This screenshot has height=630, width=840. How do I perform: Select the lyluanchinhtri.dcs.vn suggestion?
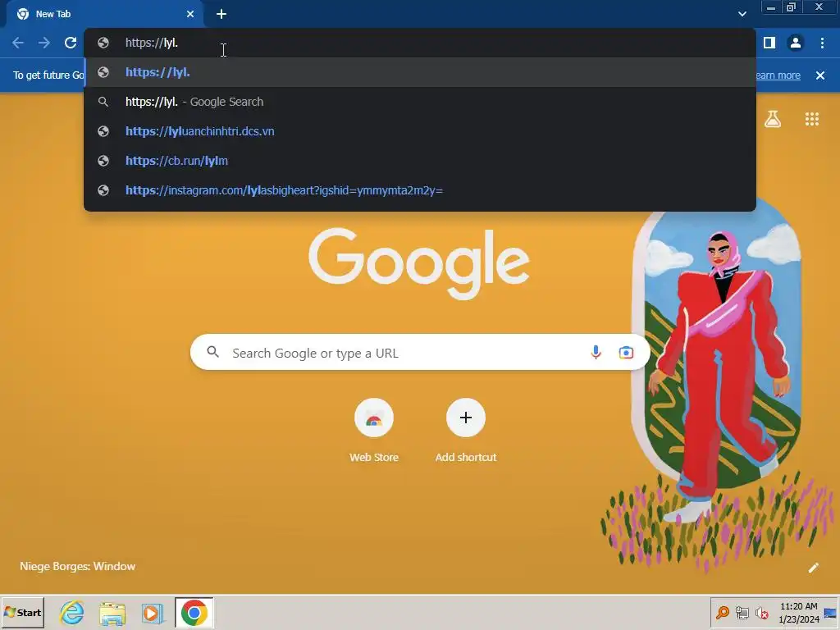tap(420, 131)
